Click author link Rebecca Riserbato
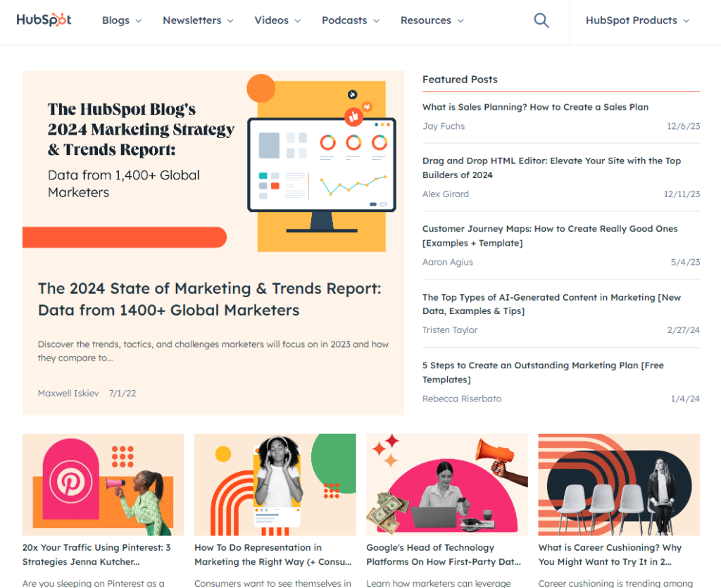The width and height of the screenshot is (721, 588). (x=461, y=399)
